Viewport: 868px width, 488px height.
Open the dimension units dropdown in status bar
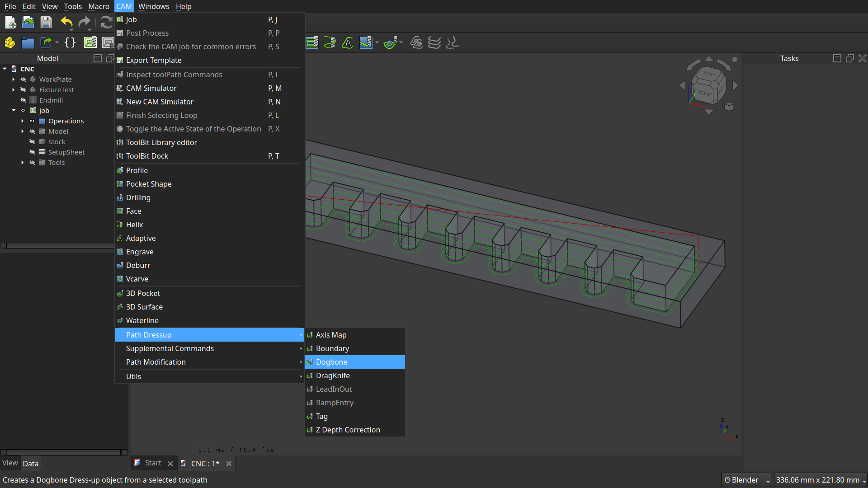click(x=821, y=480)
